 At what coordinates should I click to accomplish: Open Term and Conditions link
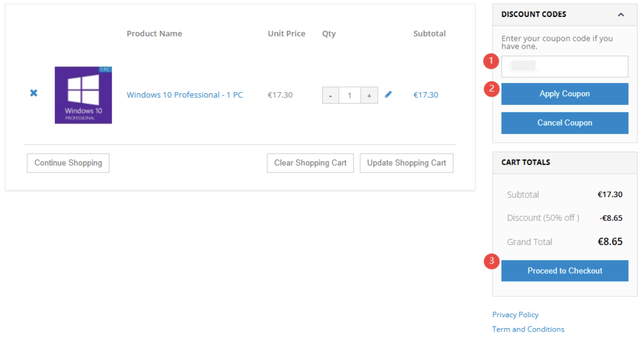528,329
